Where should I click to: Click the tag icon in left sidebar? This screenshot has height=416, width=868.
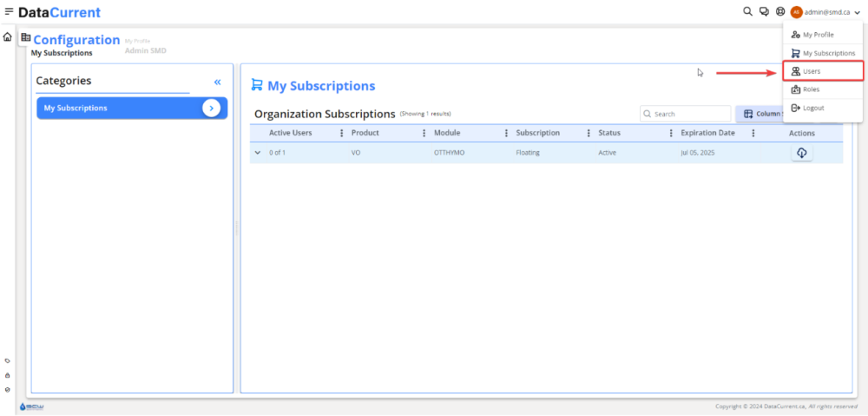pyautogui.click(x=7, y=360)
